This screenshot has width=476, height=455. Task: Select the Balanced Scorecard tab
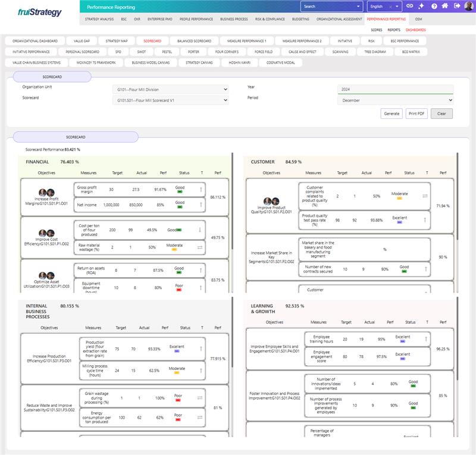pos(194,41)
